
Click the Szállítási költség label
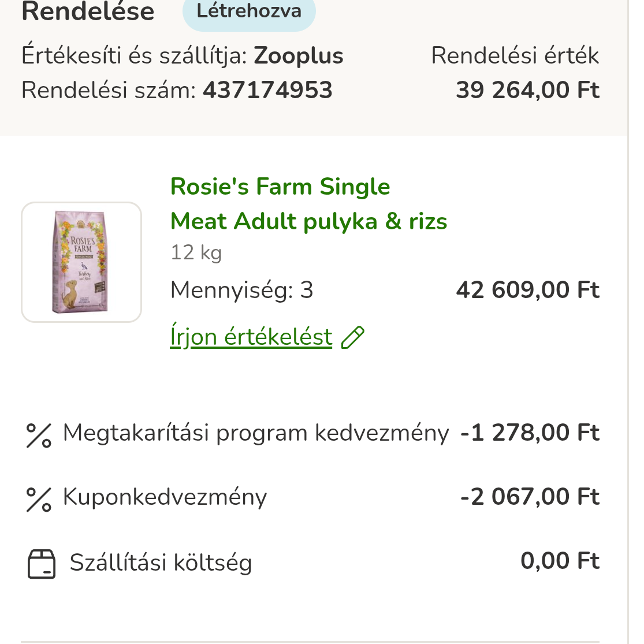(x=161, y=563)
